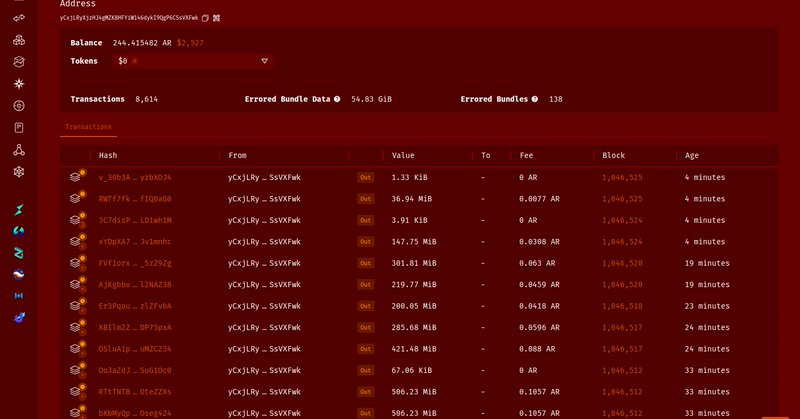Click the Hash column header
This screenshot has height=419, width=800.
click(x=108, y=155)
